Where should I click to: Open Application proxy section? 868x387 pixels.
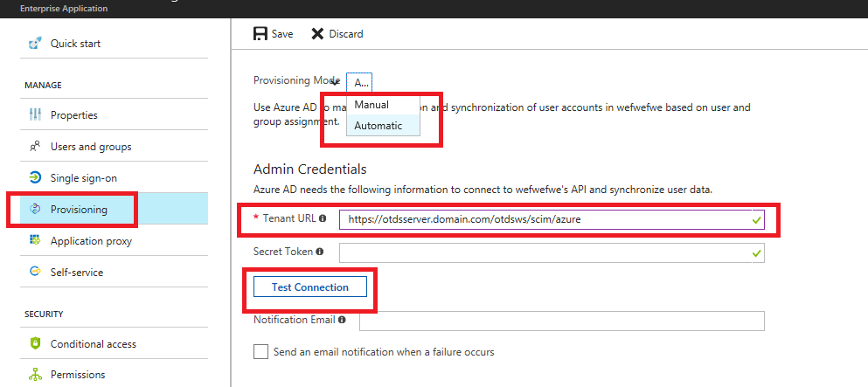pyautogui.click(x=114, y=240)
